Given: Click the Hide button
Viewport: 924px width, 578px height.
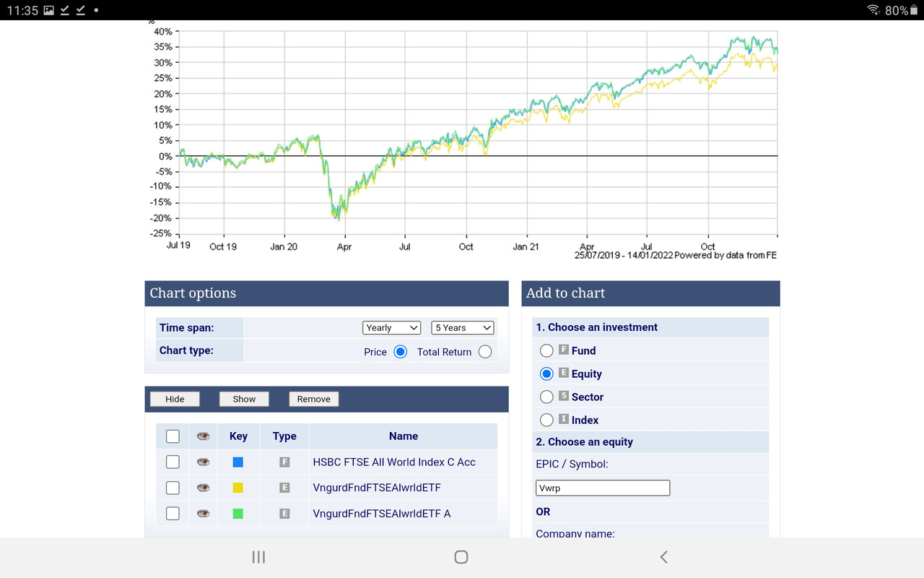Looking at the screenshot, I should [175, 399].
